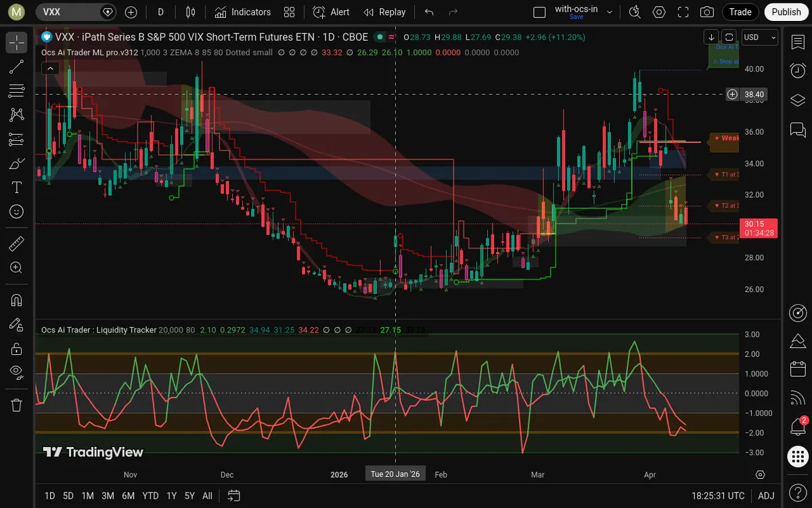812x508 pixels.
Task: Open the forecasting and measurement tools
Action: 17,140
